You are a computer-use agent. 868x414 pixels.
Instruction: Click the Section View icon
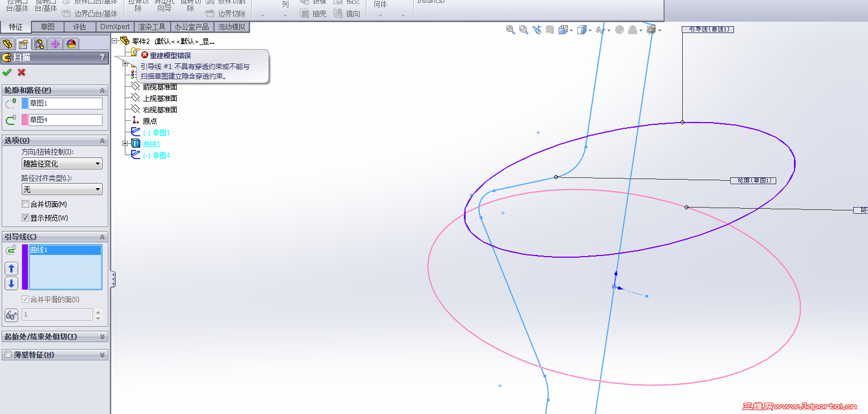[550, 30]
